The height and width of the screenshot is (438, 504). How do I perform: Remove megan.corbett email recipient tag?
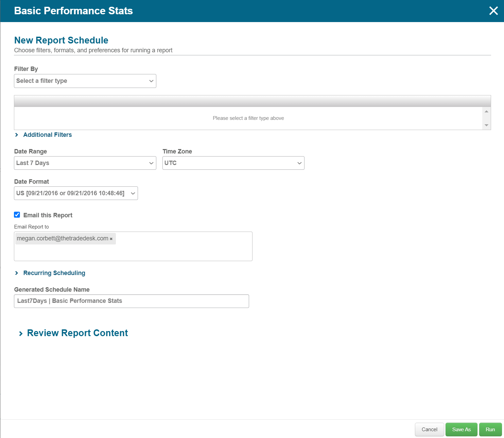[111, 239]
